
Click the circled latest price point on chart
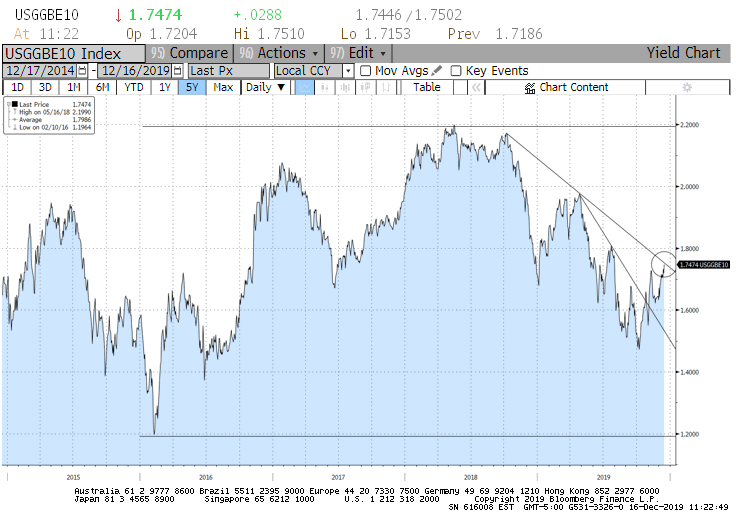[x=663, y=265]
